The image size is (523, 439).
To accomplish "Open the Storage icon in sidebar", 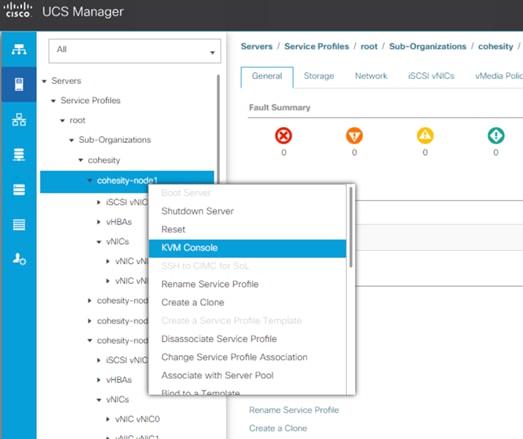I will (x=19, y=225).
